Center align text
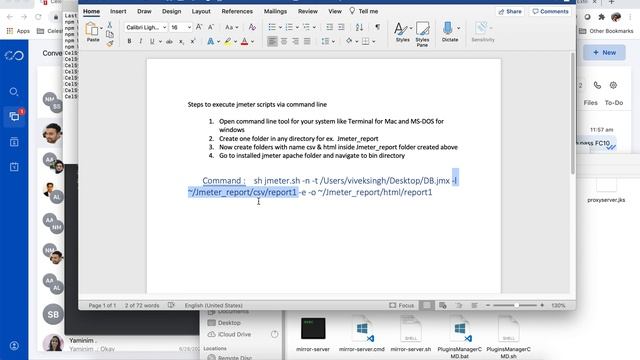The height and width of the screenshot is (360, 640). pos(284,41)
